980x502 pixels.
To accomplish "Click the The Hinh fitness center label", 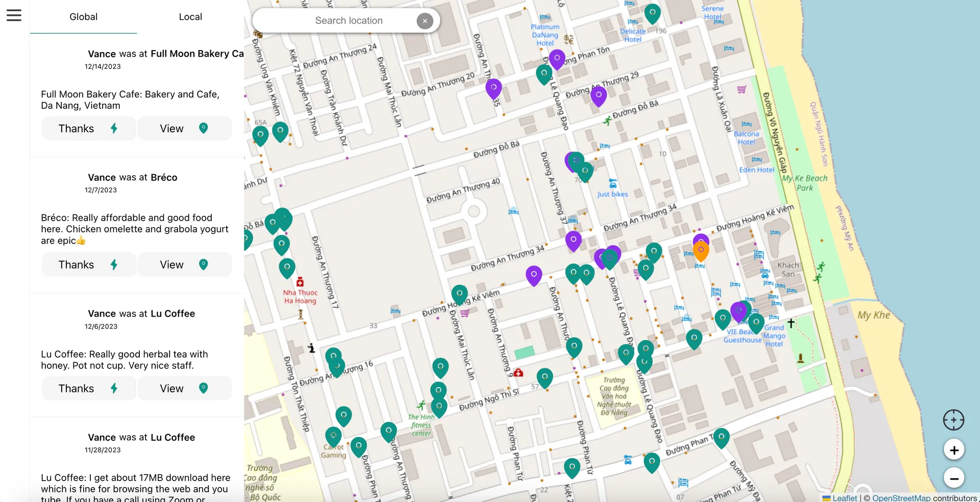I will tap(421, 425).
